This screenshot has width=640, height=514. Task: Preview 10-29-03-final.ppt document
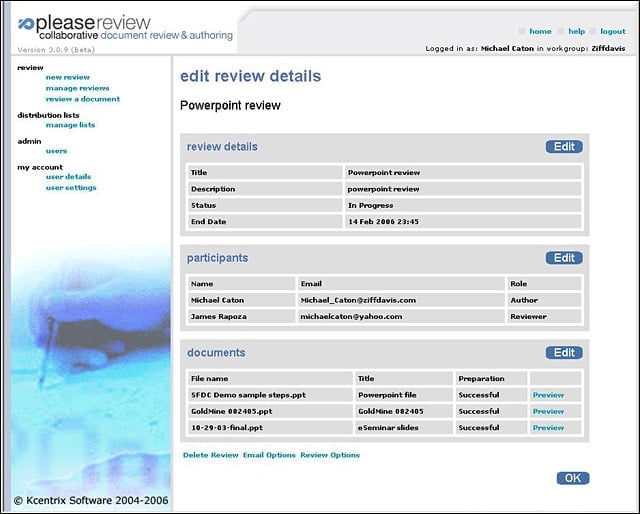(x=548, y=428)
